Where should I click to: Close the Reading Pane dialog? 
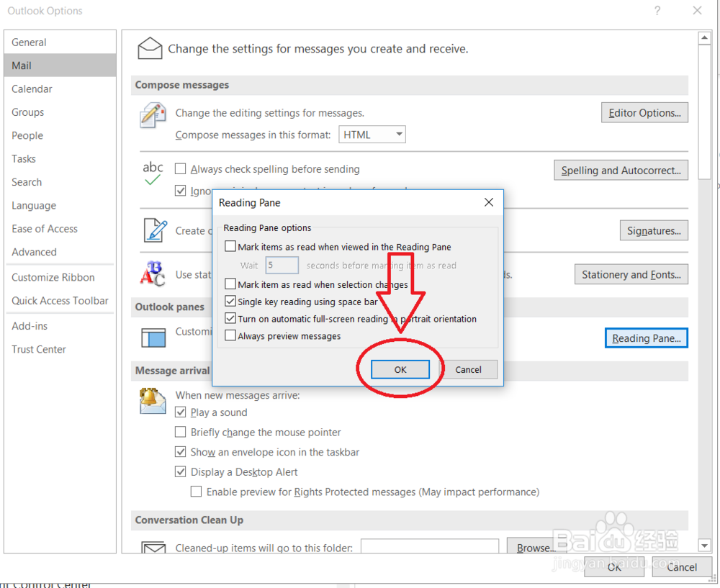(489, 202)
